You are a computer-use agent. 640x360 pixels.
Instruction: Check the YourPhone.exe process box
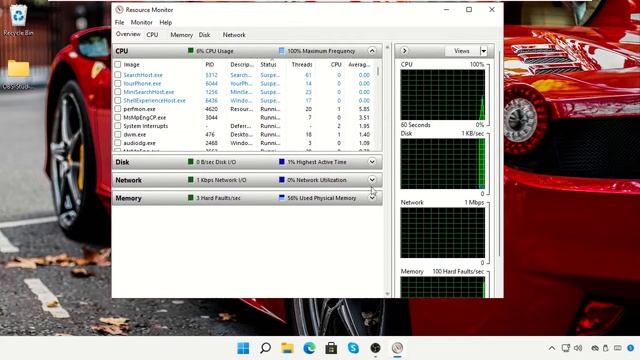tap(118, 83)
